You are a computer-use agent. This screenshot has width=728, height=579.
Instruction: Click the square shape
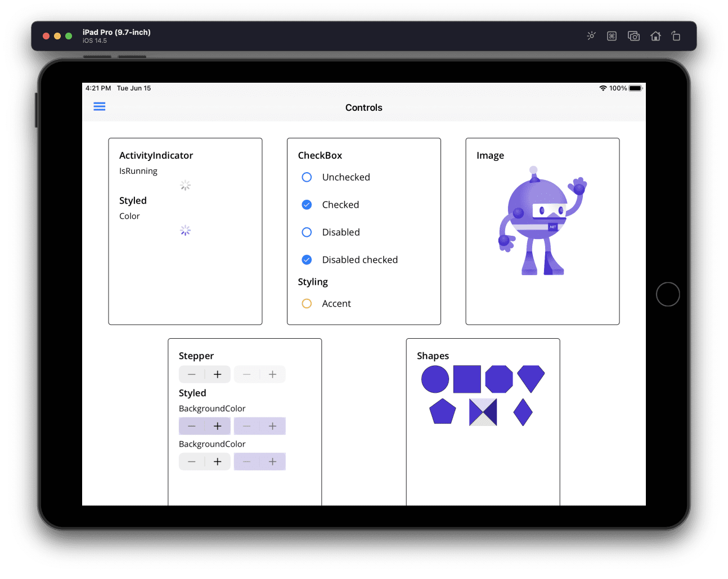467,379
